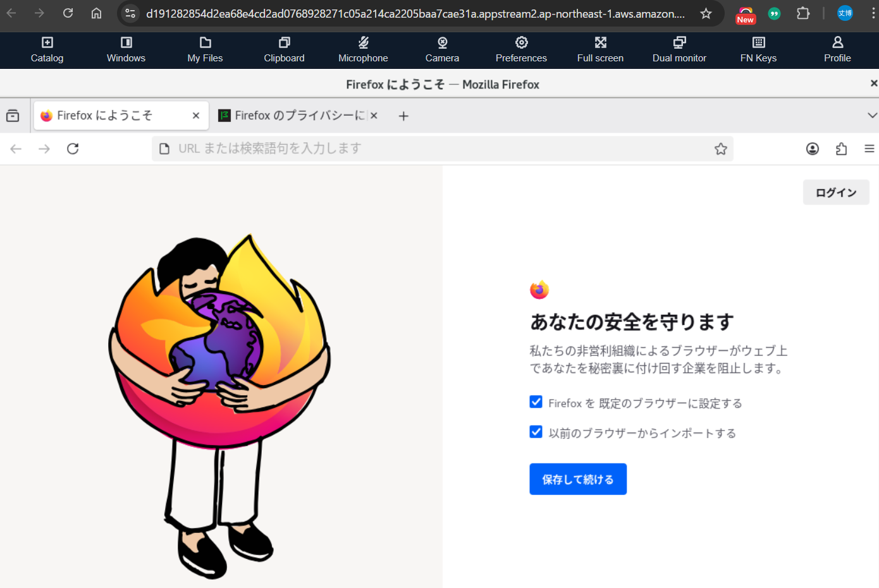Click the Chrome address bar URL

click(x=415, y=13)
